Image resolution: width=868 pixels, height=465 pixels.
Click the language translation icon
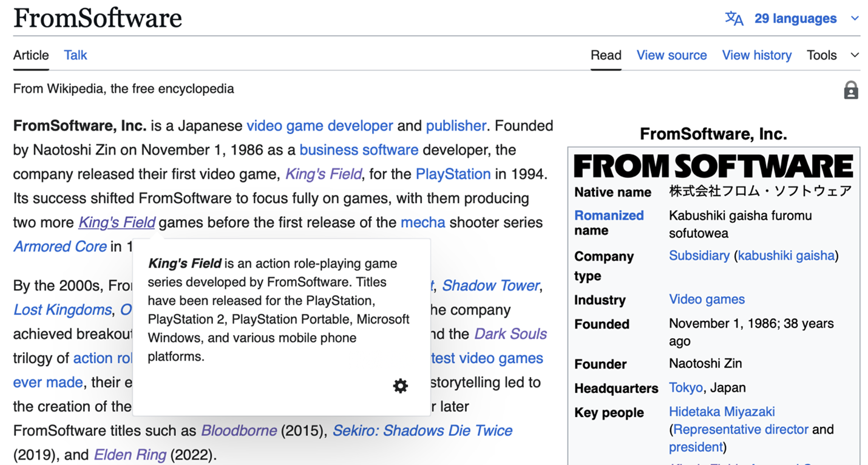pyautogui.click(x=734, y=19)
